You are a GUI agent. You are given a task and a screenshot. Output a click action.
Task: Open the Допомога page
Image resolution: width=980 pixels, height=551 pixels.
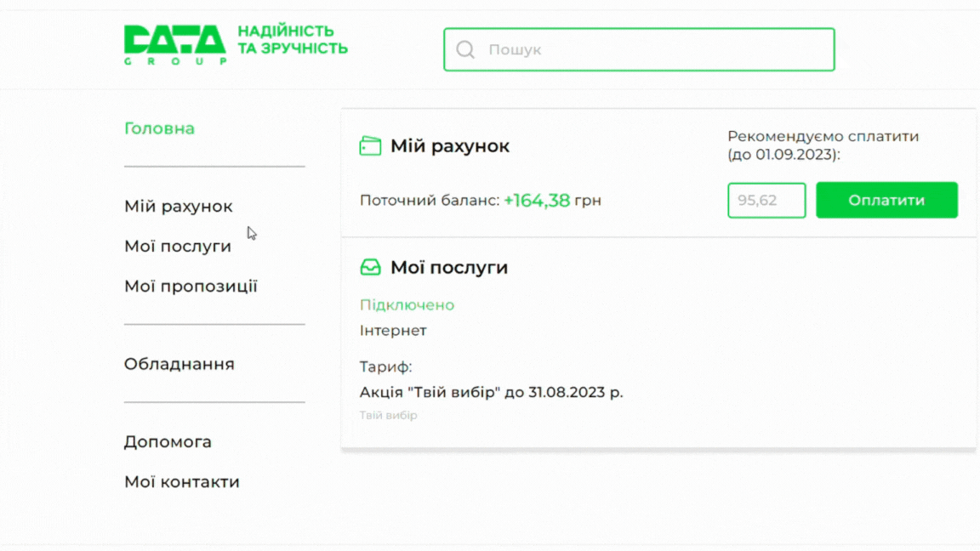pyautogui.click(x=168, y=442)
